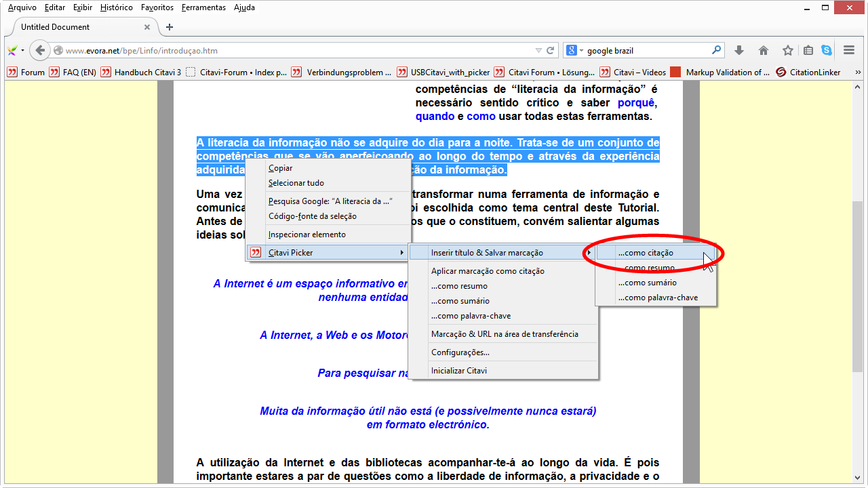Open the Histórico menu
This screenshot has width=868, height=488.
117,7
